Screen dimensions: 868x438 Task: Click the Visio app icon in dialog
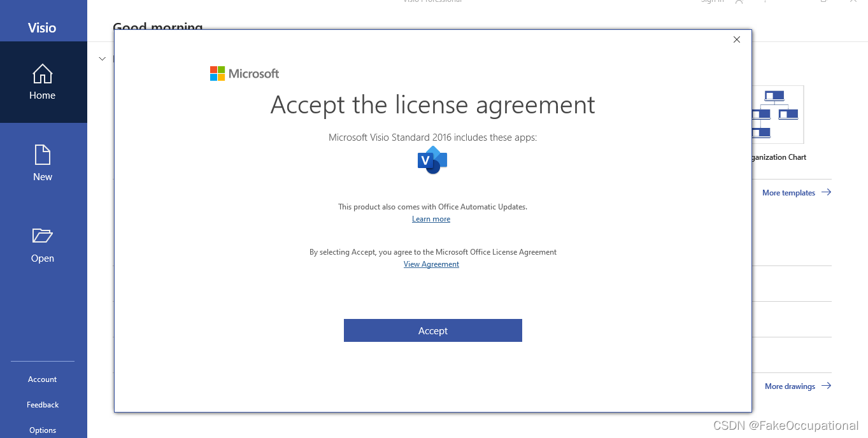point(432,160)
